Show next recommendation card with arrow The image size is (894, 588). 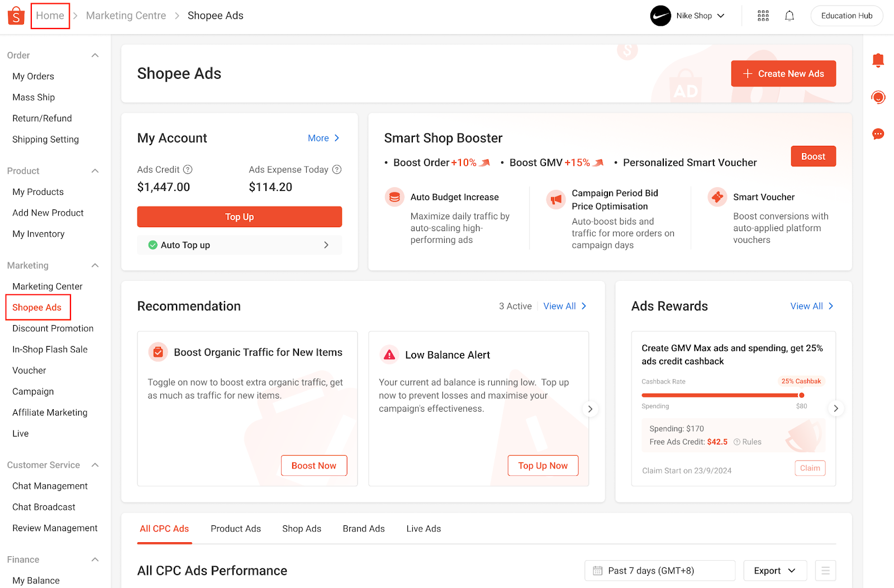click(x=590, y=409)
